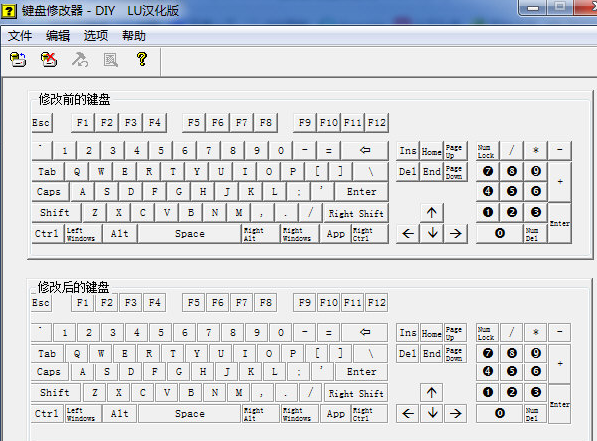
Task: Choose the Esc key on 修改前的键盘
Action: [42, 123]
